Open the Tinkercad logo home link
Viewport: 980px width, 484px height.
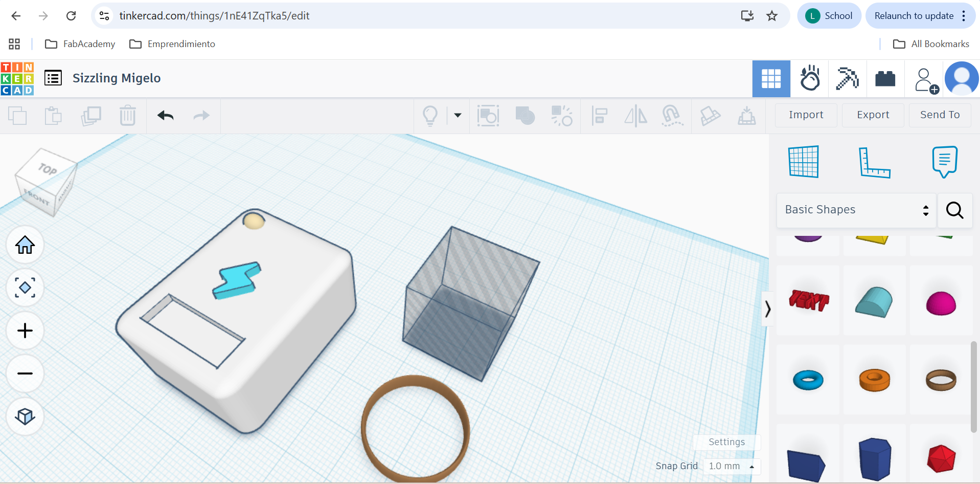click(x=17, y=79)
